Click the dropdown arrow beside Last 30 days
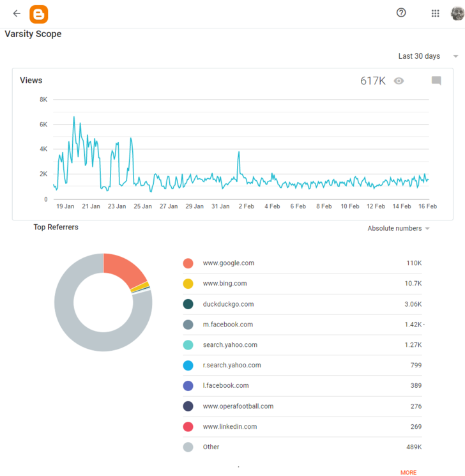 [455, 56]
